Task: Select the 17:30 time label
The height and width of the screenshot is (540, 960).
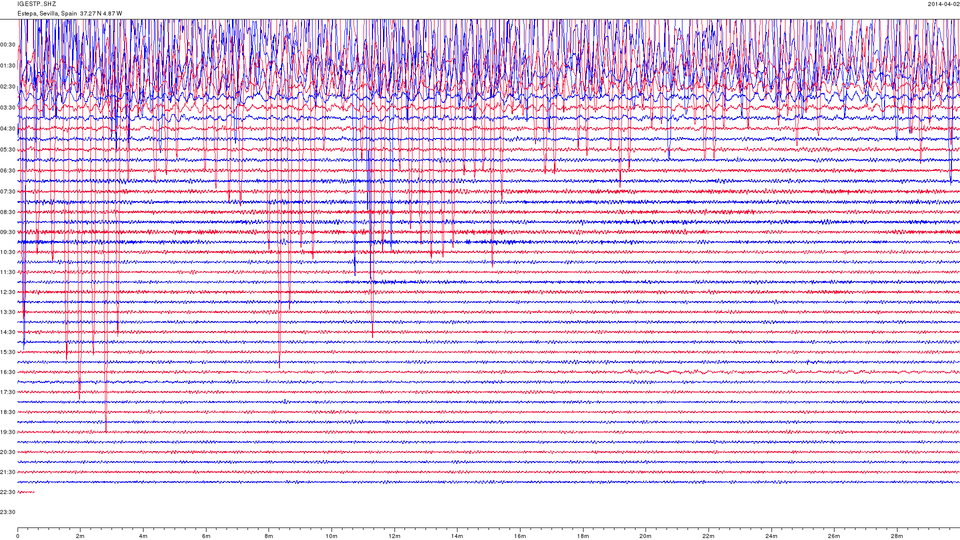Action: point(8,392)
